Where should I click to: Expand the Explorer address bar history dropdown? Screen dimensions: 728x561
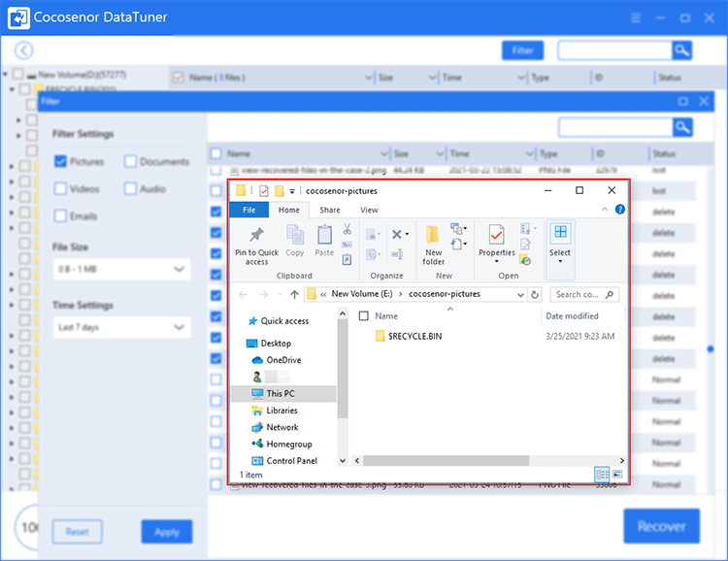[x=521, y=294]
